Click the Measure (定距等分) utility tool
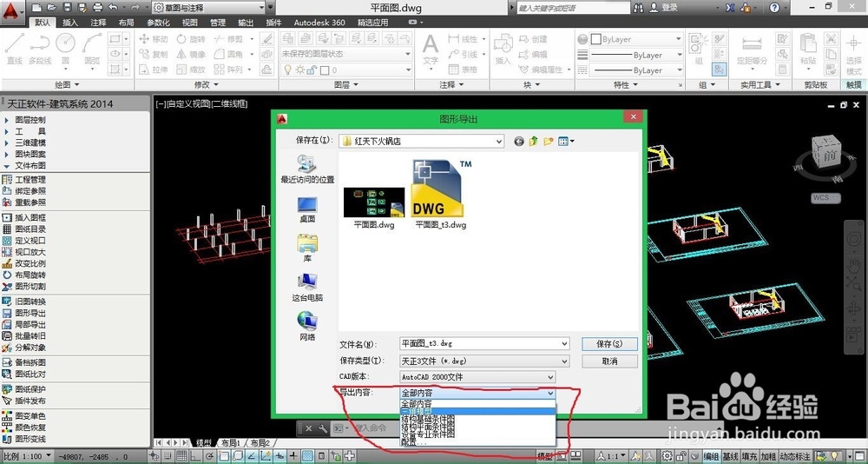This screenshot has height=464, width=868. (752, 50)
